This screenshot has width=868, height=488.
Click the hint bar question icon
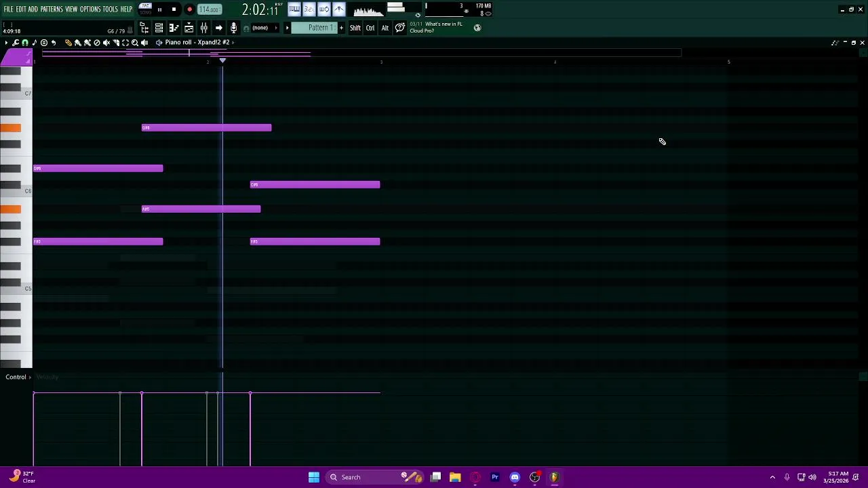click(400, 28)
